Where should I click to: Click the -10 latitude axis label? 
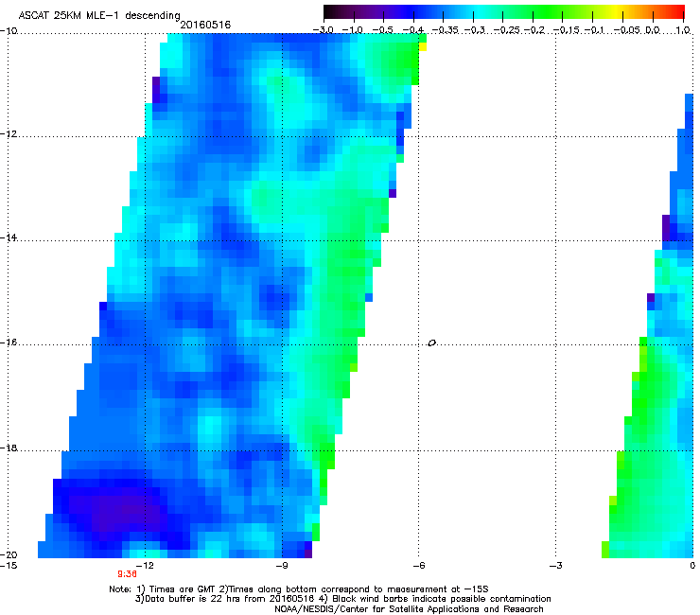9,31
